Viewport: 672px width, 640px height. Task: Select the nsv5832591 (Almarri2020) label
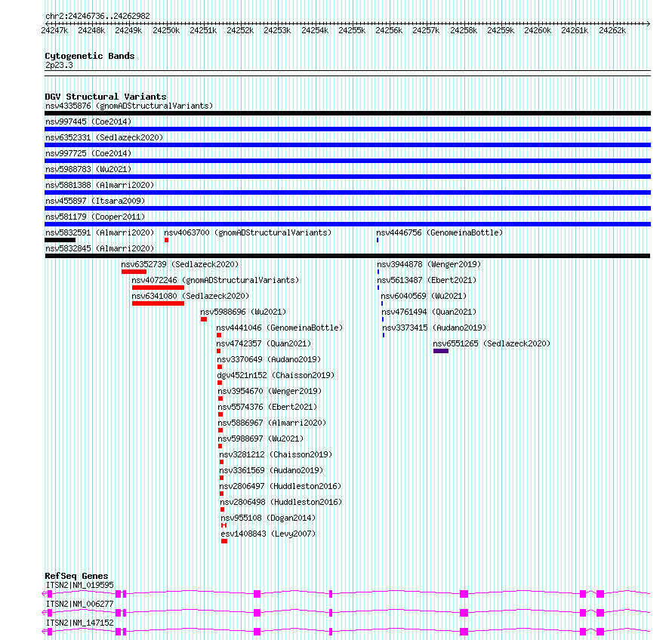pyautogui.click(x=100, y=232)
